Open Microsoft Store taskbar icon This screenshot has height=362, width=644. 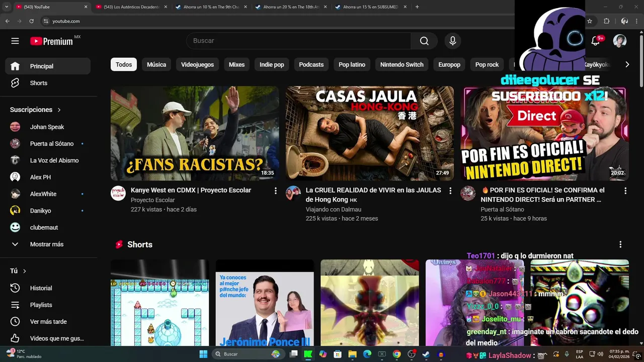click(x=338, y=354)
